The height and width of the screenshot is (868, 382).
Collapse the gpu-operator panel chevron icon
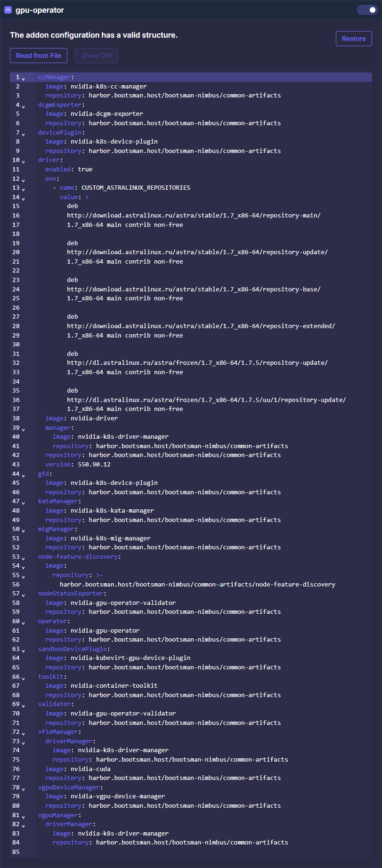click(8, 10)
